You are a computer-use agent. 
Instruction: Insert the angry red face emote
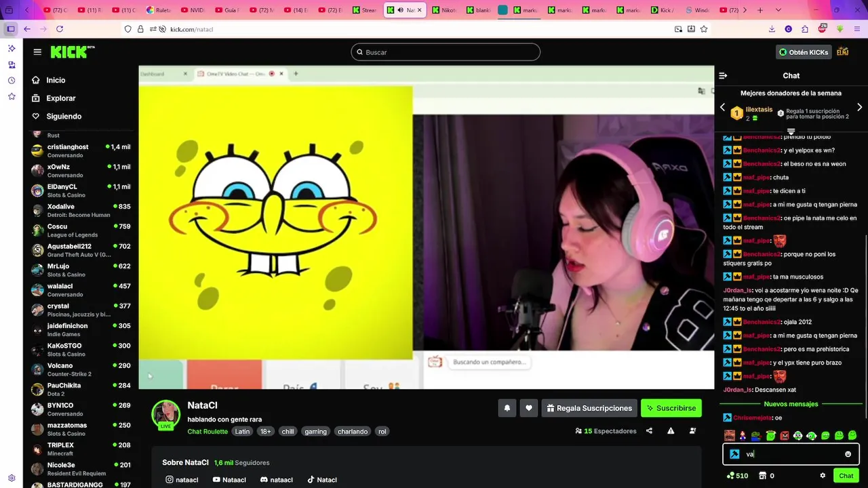click(x=785, y=435)
